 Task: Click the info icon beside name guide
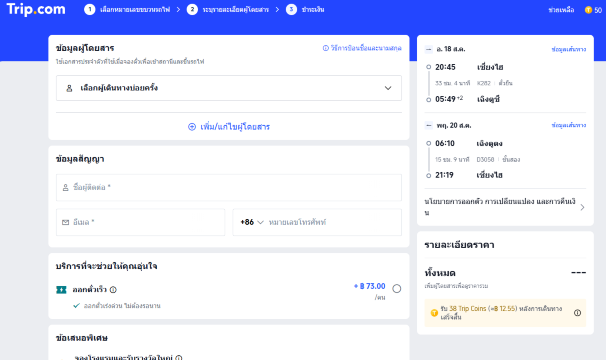pyautogui.click(x=325, y=48)
